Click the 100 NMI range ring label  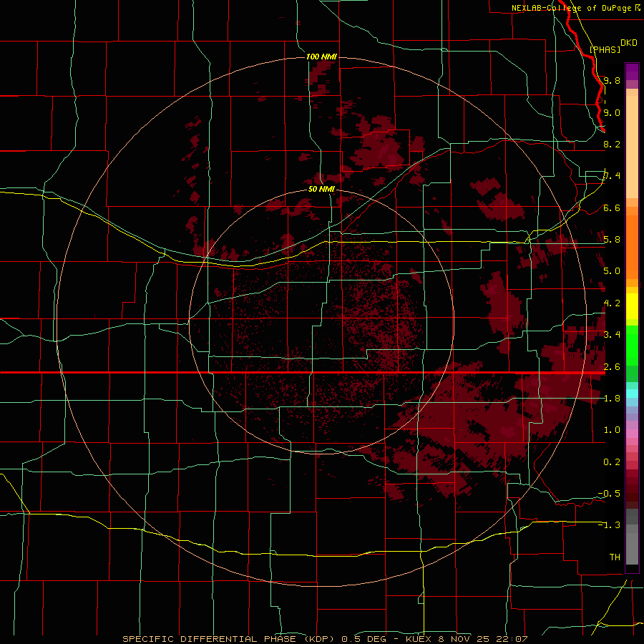tap(321, 57)
